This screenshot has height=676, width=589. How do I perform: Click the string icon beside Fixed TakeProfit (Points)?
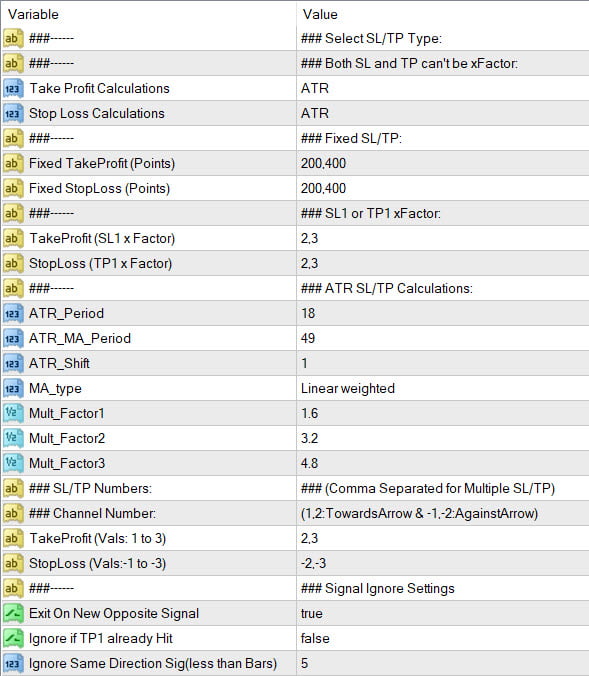point(13,163)
